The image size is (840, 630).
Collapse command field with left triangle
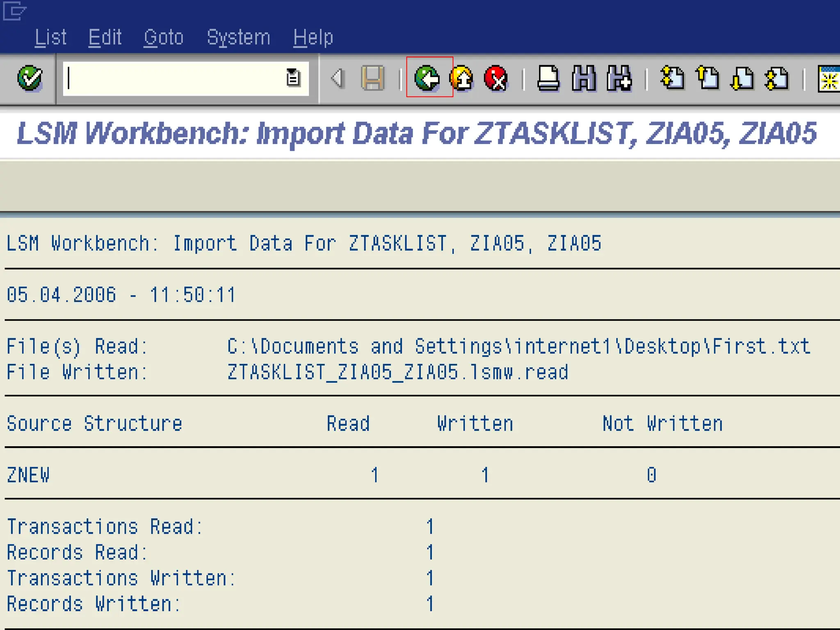click(x=338, y=78)
